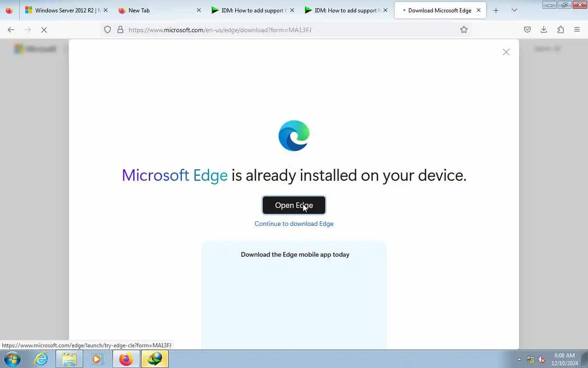Show the Firefox downloads panel
Viewport: 588px width, 368px height.
(x=544, y=29)
